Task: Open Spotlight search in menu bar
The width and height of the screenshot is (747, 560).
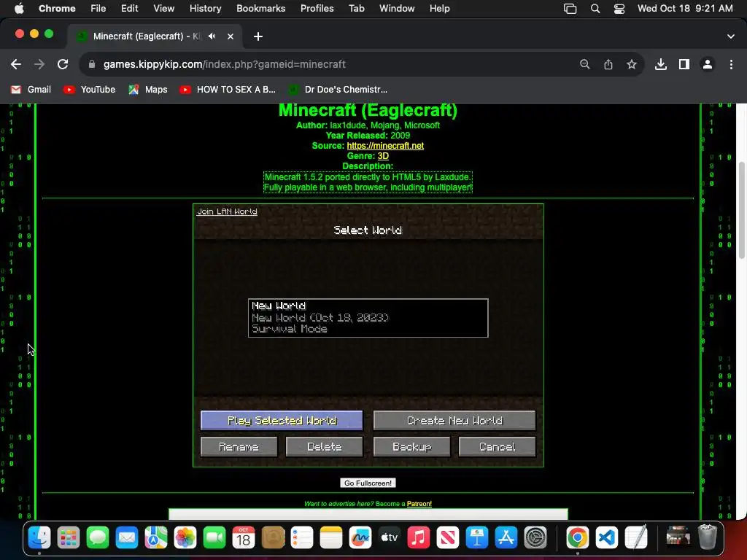Action: [x=595, y=9]
